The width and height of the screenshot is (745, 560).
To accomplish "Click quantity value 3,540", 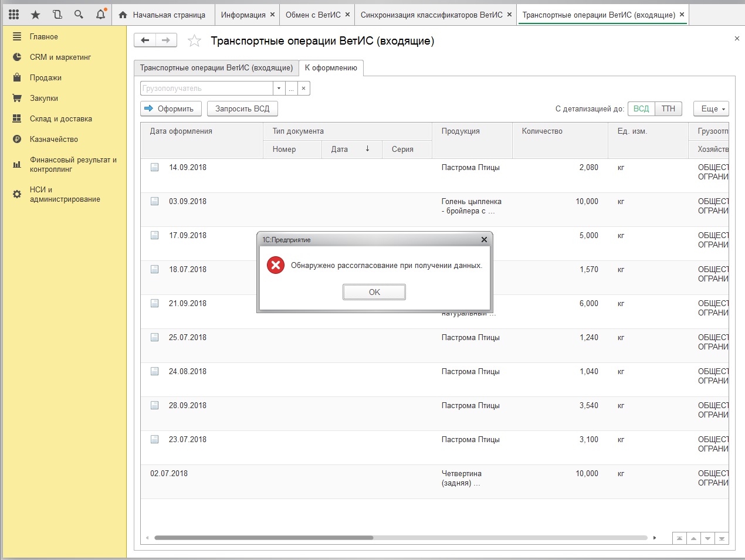I will (x=589, y=405).
